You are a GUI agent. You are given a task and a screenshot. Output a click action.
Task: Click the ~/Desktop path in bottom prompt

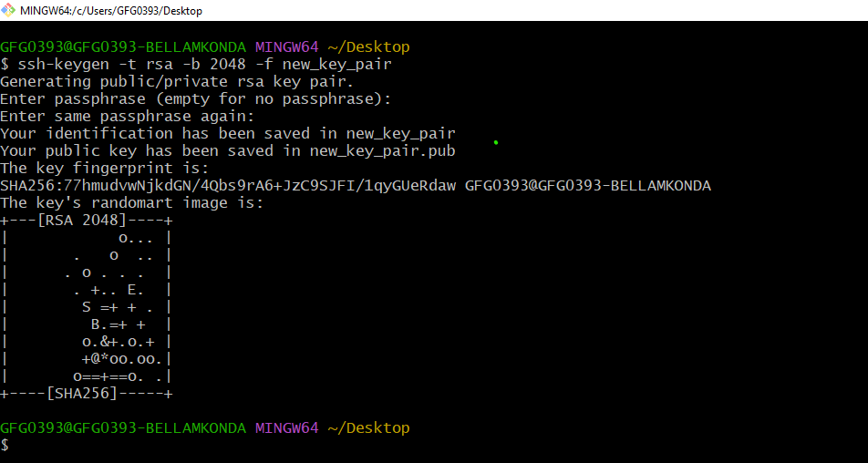tap(367, 428)
